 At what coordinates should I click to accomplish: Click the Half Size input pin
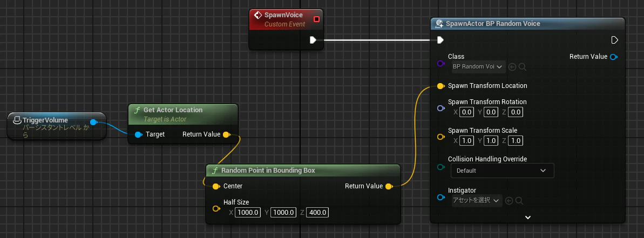pyautogui.click(x=216, y=209)
